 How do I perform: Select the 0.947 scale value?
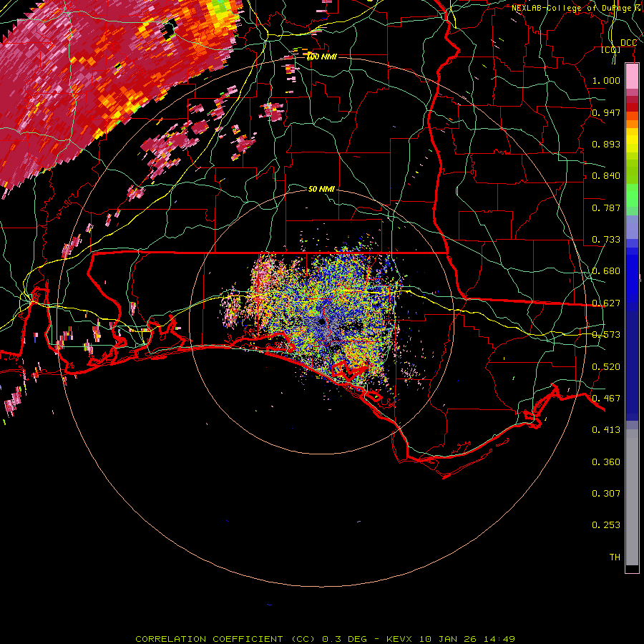click(x=606, y=112)
